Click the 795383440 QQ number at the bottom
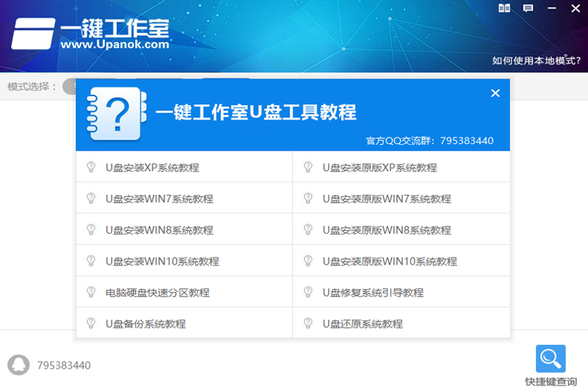 point(64,366)
